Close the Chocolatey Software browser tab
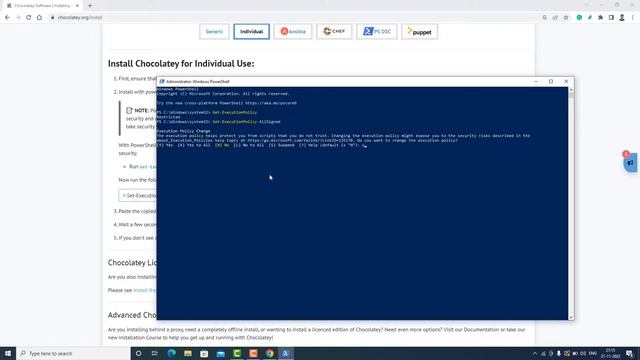This screenshot has height=360, width=640. (x=77, y=6)
